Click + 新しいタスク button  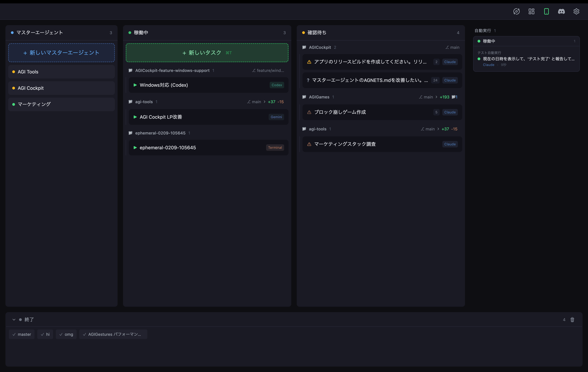pos(207,53)
